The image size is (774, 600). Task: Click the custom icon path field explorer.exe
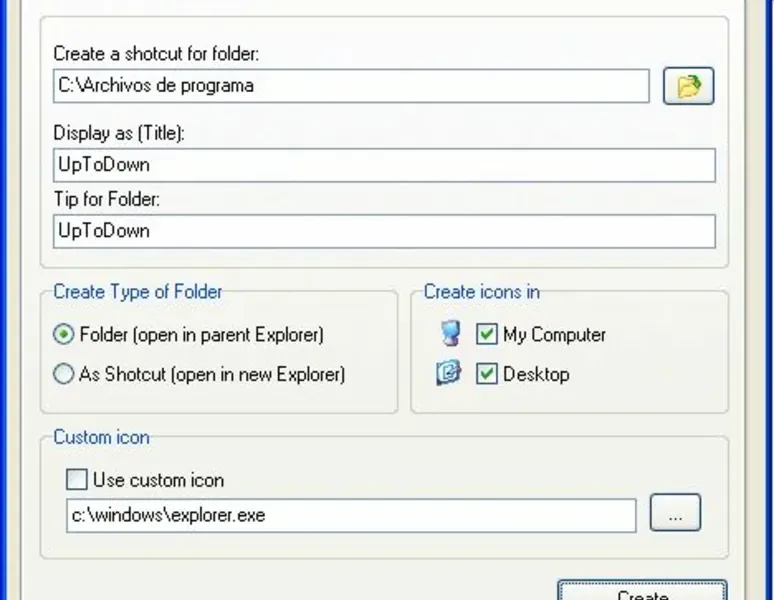click(x=351, y=516)
